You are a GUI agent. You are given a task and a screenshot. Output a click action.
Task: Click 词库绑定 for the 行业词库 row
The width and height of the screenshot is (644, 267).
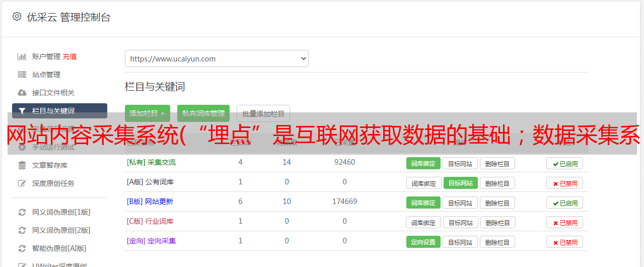(423, 222)
